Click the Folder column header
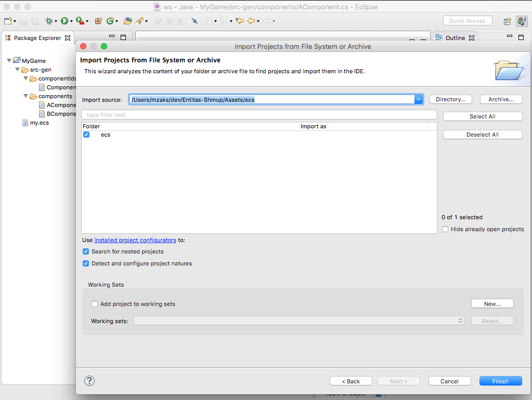 point(190,126)
